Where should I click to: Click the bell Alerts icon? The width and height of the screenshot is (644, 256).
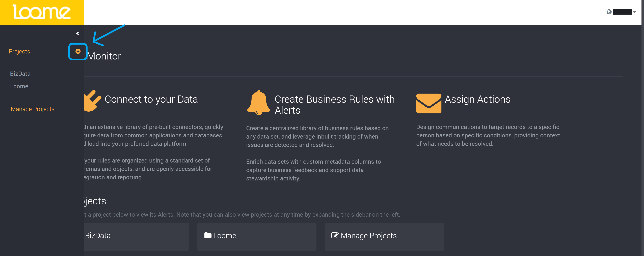point(259,102)
